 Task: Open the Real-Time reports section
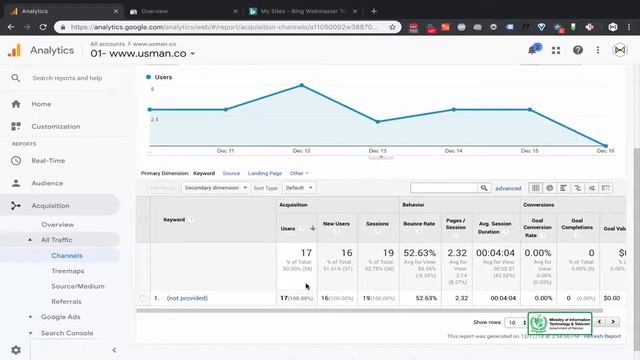[48, 161]
